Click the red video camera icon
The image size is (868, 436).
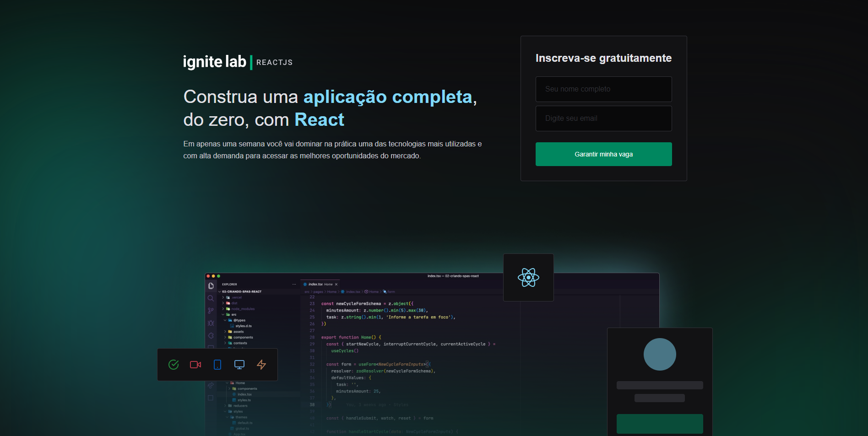(195, 365)
